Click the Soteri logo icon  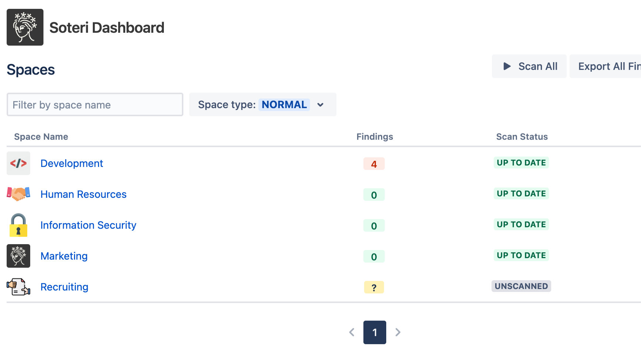coord(25,27)
